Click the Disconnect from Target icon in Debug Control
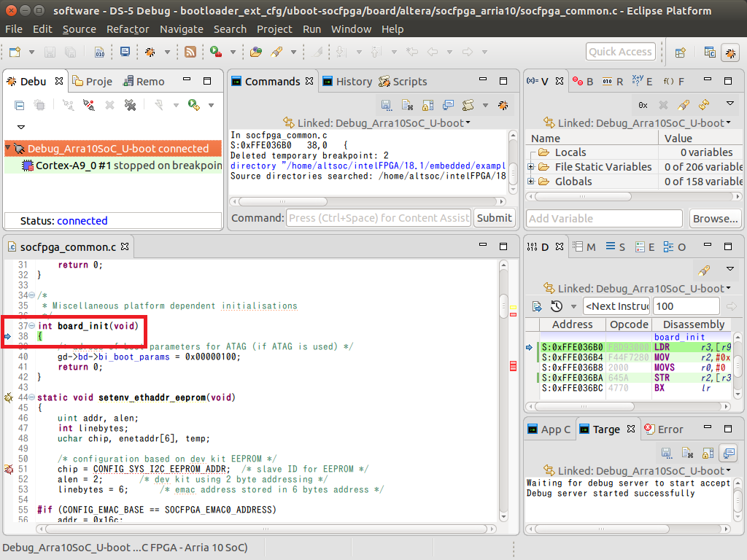This screenshot has width=747, height=560. [x=88, y=105]
